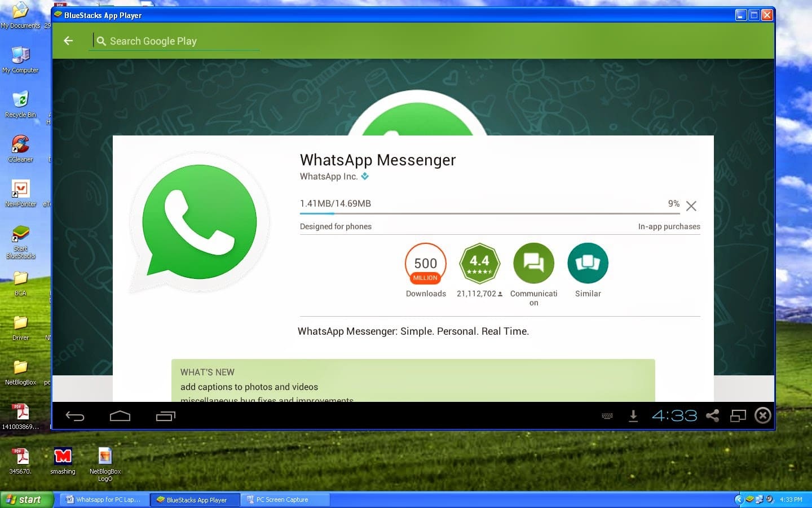Open the smashing desktop icon

click(x=63, y=461)
